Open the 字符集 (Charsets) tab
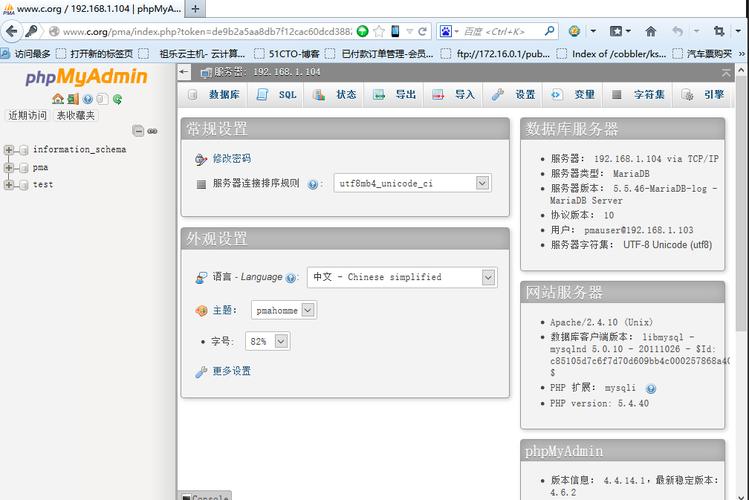 click(x=638, y=95)
